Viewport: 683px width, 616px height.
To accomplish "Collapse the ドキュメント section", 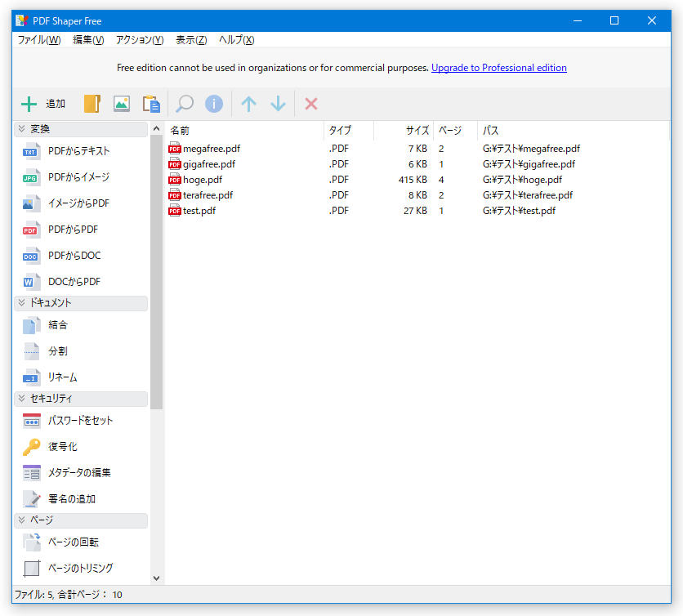I will (81, 303).
